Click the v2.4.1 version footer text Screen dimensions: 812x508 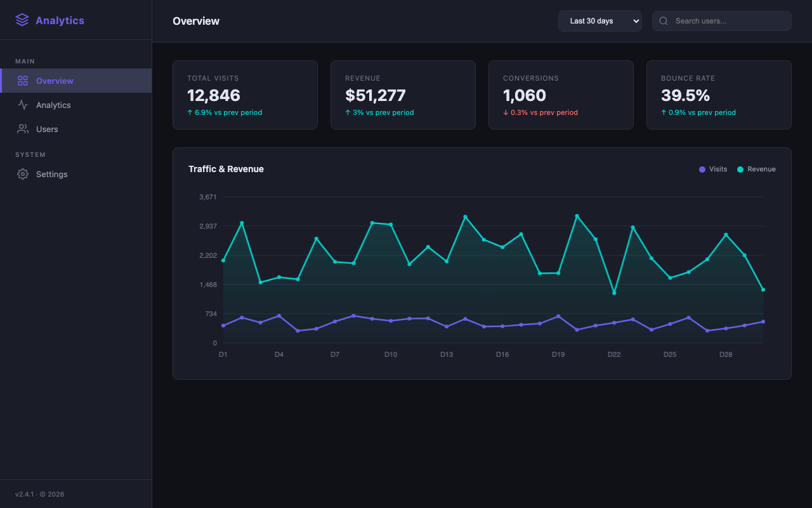point(40,494)
